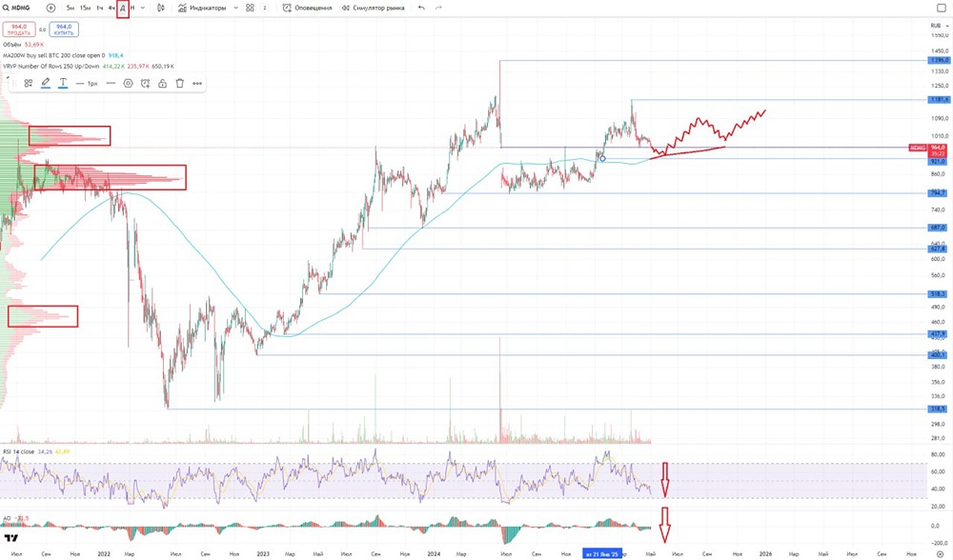Change line color with pencil icon

tap(46, 83)
